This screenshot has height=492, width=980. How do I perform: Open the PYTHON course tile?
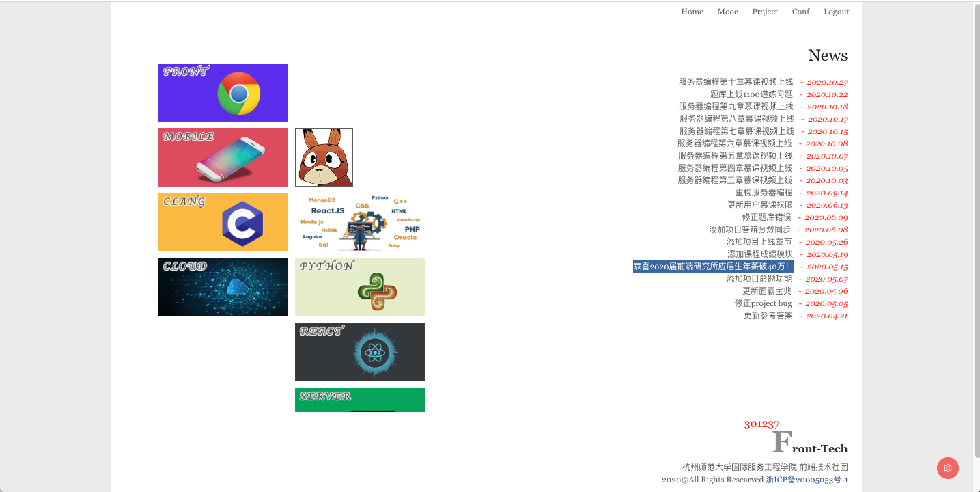coord(360,287)
